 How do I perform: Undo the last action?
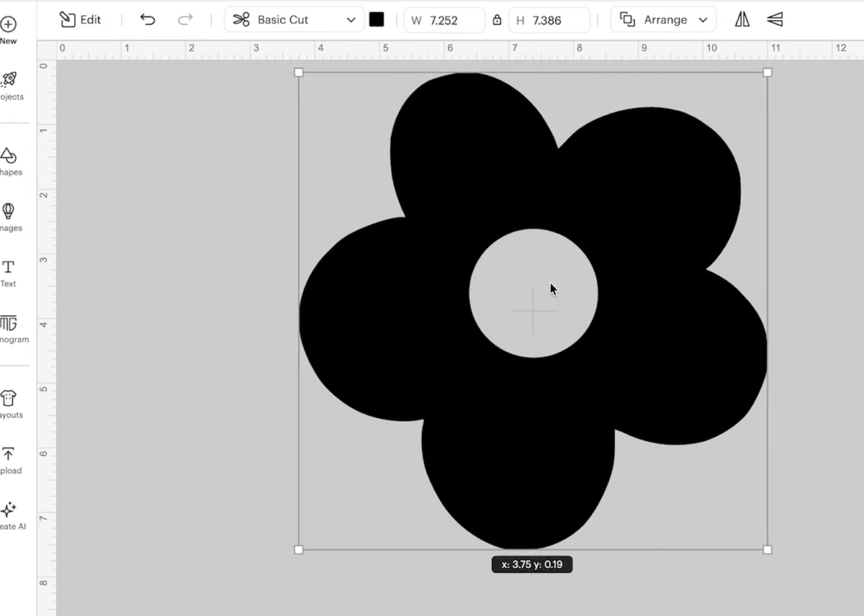[x=148, y=19]
